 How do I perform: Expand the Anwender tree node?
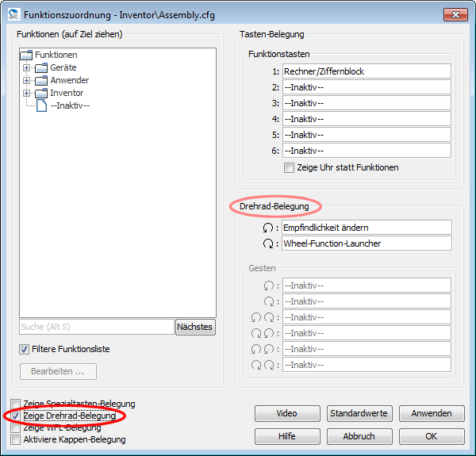tap(26, 80)
